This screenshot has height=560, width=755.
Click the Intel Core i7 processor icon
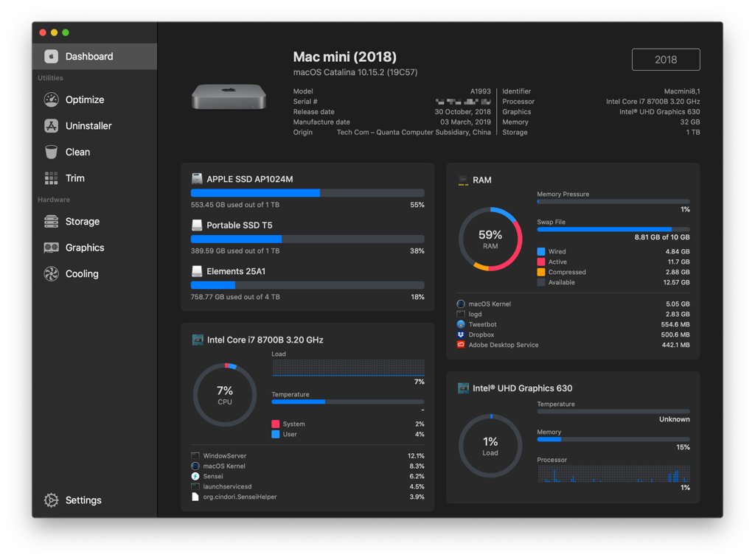[x=198, y=340]
